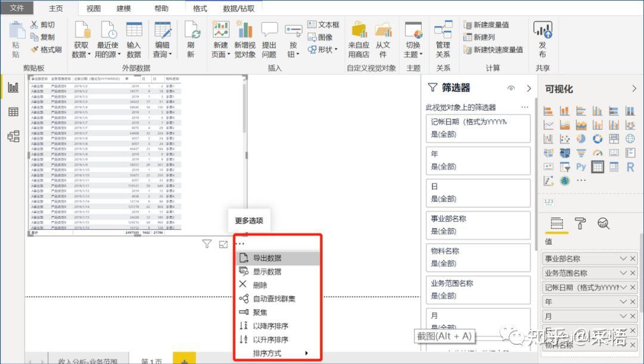This screenshot has width=644, height=364.
Task: Click the yellow + to add a page
Action: pos(185,359)
